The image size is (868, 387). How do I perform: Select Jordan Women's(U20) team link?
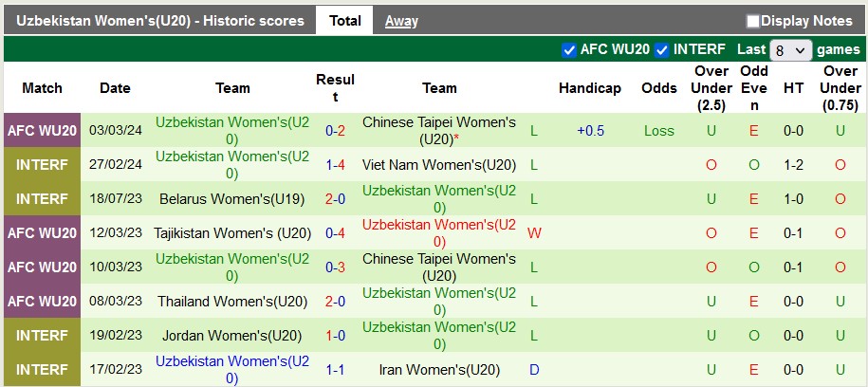click(x=232, y=336)
